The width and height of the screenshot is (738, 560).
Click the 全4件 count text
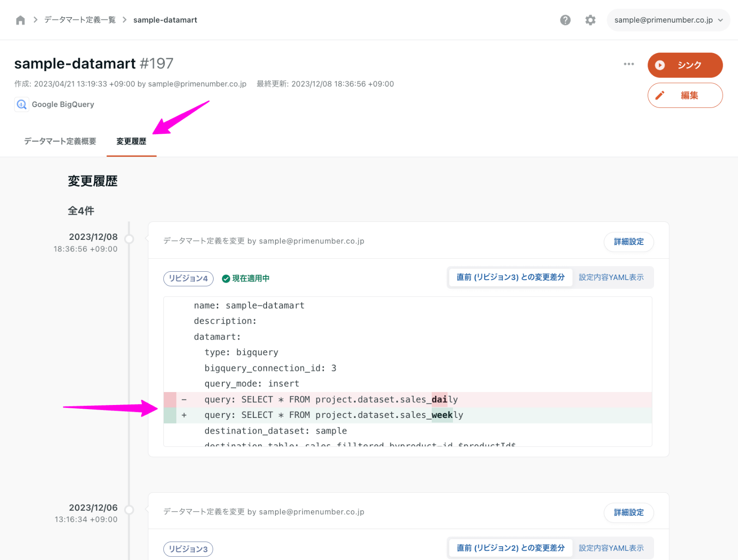[81, 211]
